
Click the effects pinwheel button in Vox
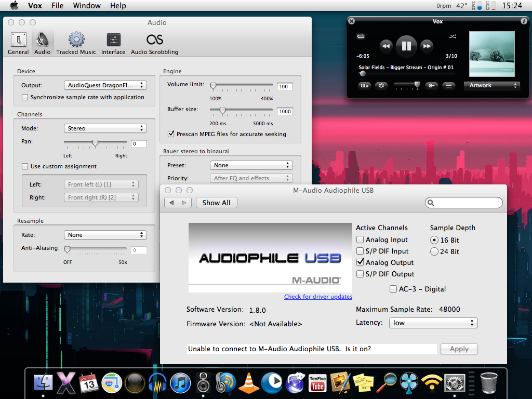click(381, 86)
